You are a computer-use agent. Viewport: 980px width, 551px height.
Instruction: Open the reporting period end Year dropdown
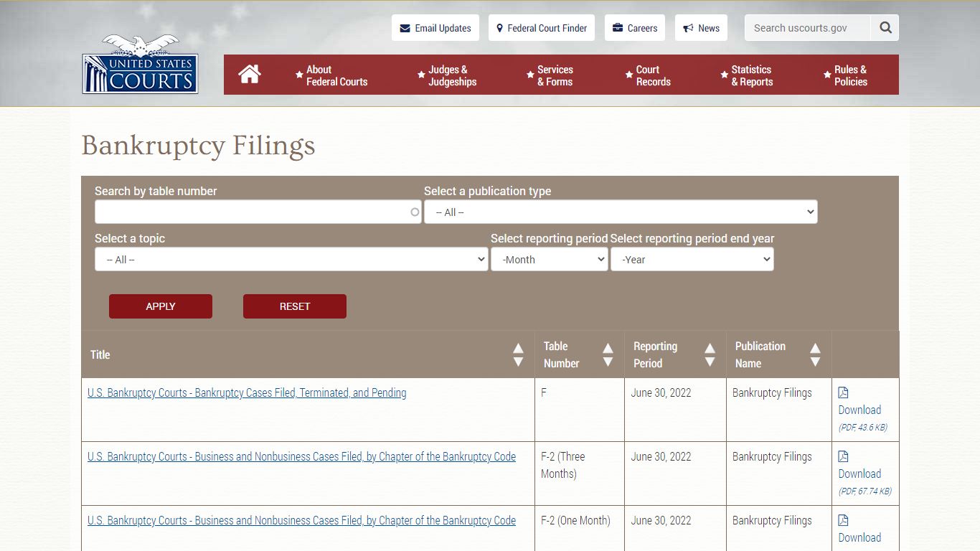tap(692, 259)
